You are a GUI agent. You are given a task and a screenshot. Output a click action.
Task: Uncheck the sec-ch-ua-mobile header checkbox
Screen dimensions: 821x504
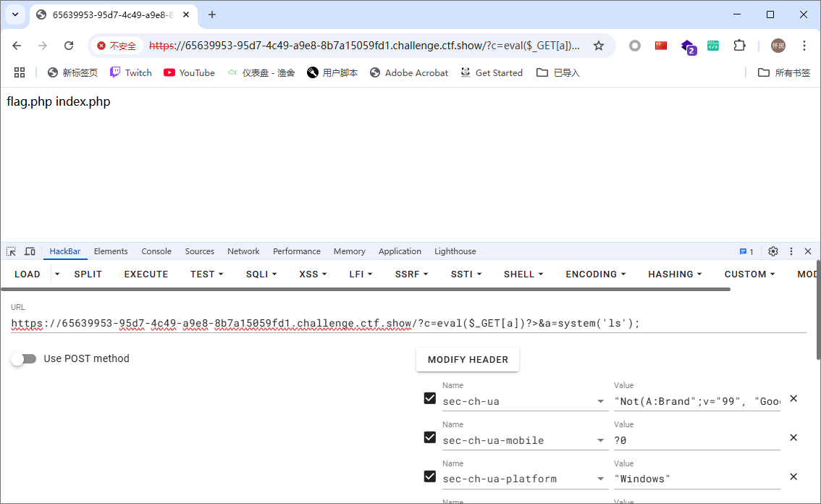430,437
